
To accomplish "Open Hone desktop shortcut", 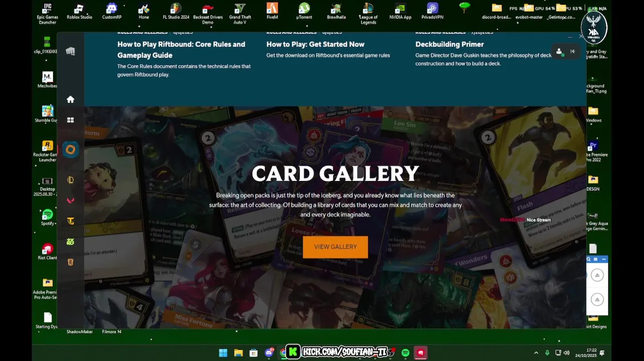I will (144, 12).
